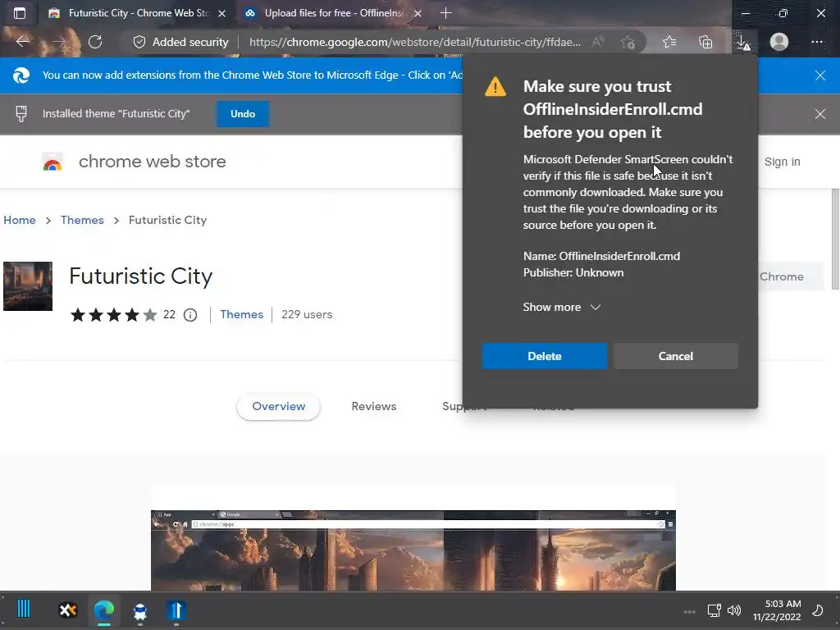
Task: Toggle Read aloud icon in address bar
Action: (598, 42)
